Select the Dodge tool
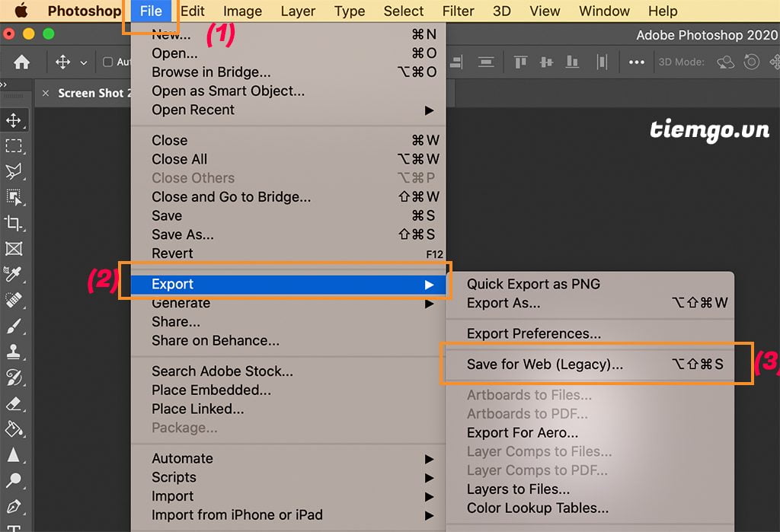The height and width of the screenshot is (532, 780). tap(14, 480)
